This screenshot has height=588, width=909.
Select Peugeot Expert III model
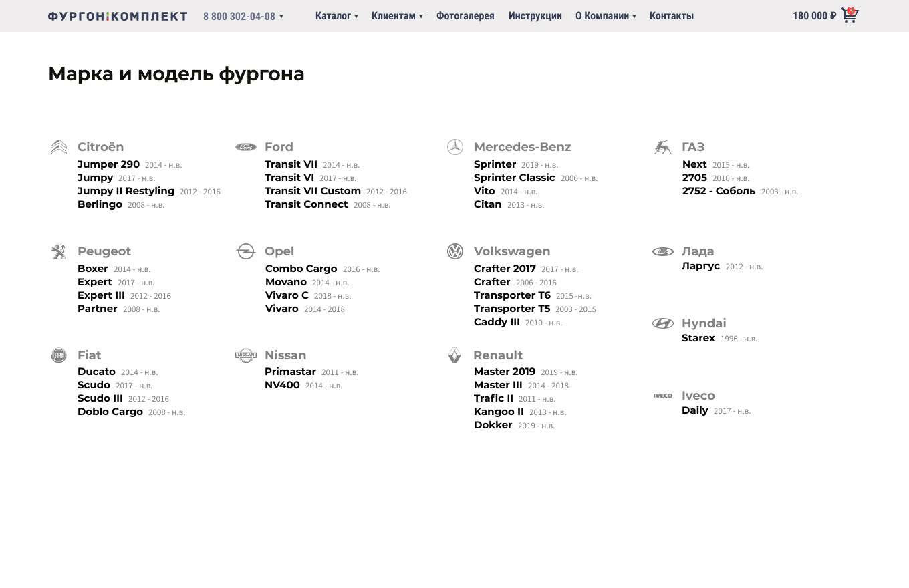click(x=101, y=295)
